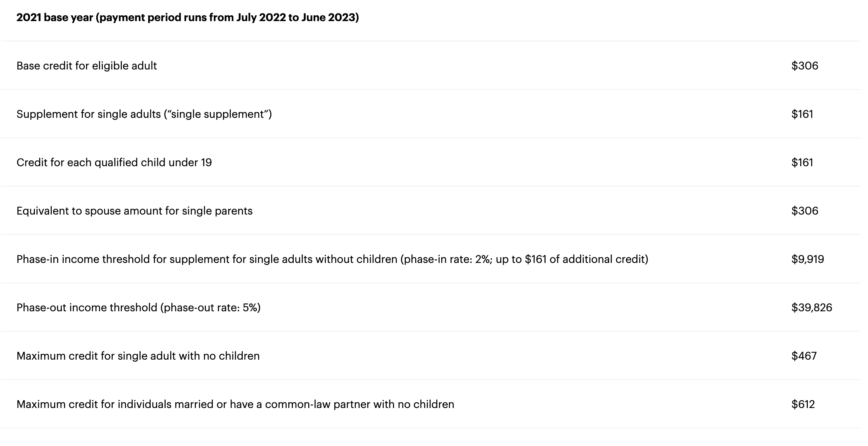
Task: Click the married or common-law partner row label
Action: tap(235, 405)
